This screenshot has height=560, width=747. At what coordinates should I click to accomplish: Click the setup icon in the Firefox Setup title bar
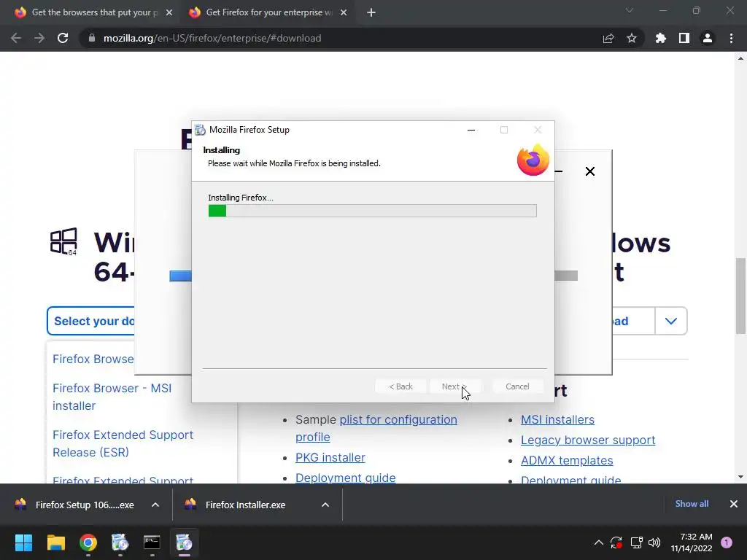[200, 130]
